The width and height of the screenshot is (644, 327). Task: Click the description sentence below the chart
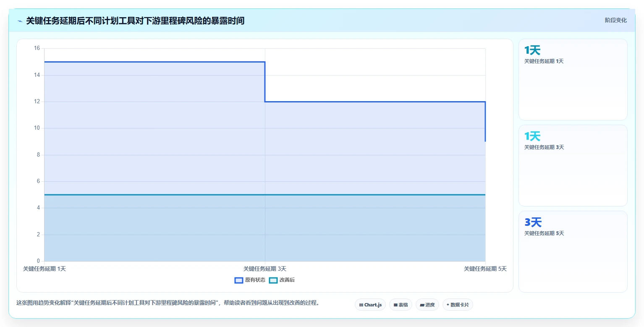click(x=168, y=303)
